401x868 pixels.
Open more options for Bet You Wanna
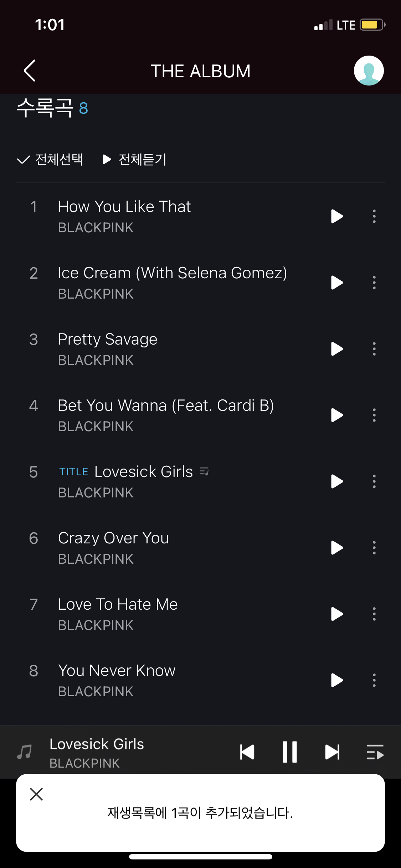374,415
